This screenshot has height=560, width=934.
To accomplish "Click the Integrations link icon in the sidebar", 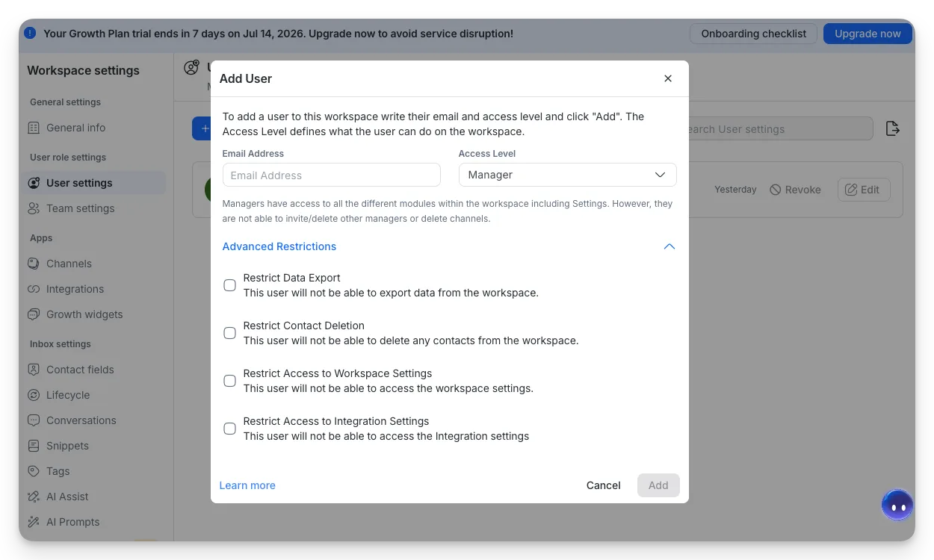I will [x=34, y=289].
